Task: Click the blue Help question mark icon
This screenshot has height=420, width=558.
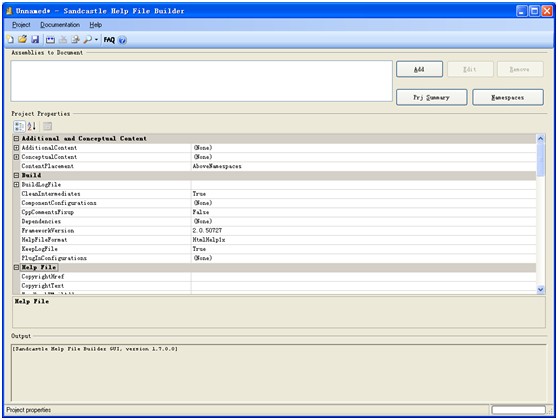Action: [x=122, y=40]
